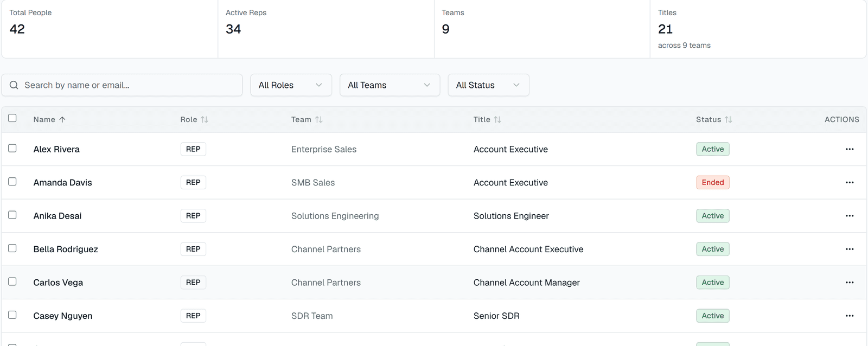Viewport: 868px width, 346px height.
Task: Open the All Teams dropdown
Action: tap(390, 85)
